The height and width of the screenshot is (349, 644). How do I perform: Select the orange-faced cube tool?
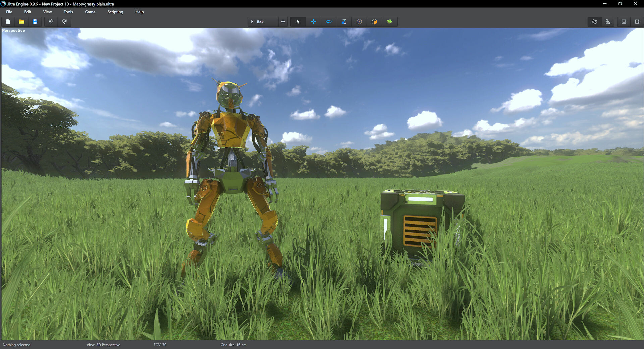click(x=374, y=22)
